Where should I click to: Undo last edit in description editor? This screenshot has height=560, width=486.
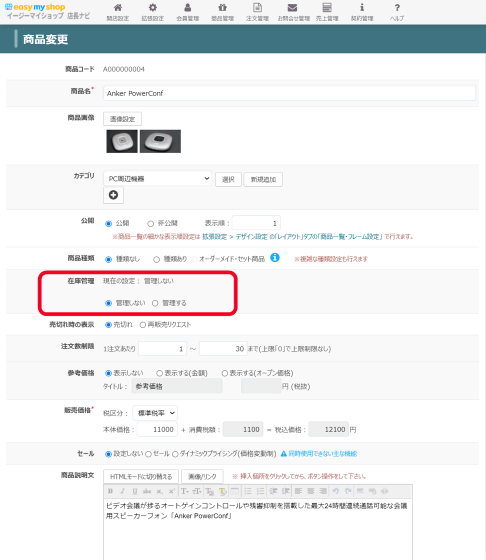(x=335, y=491)
